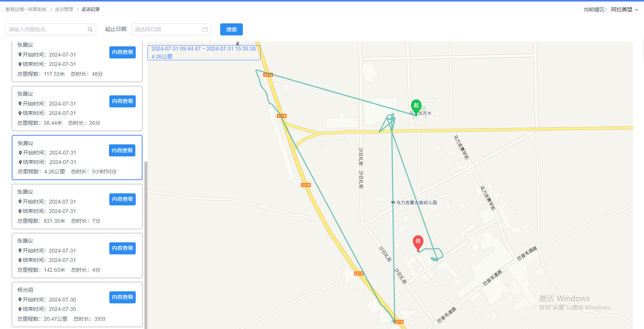
Task: Click the search magnifier icon in name field
Action: click(90, 29)
